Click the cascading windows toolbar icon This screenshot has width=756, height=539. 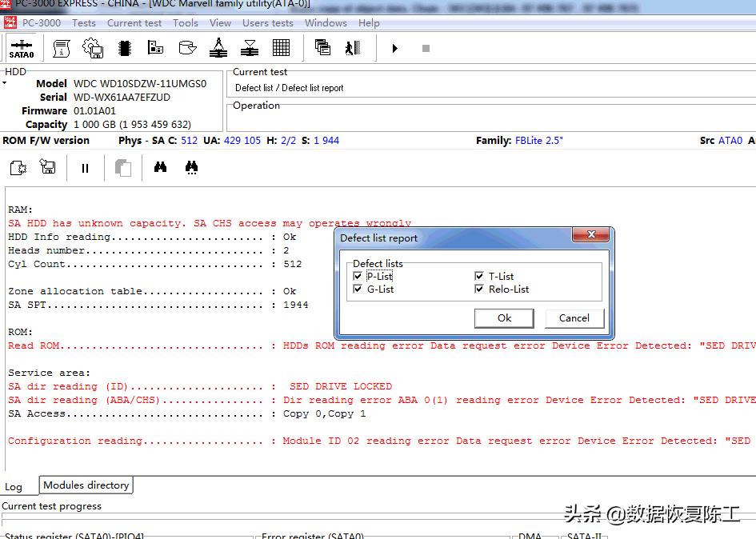[x=323, y=48]
